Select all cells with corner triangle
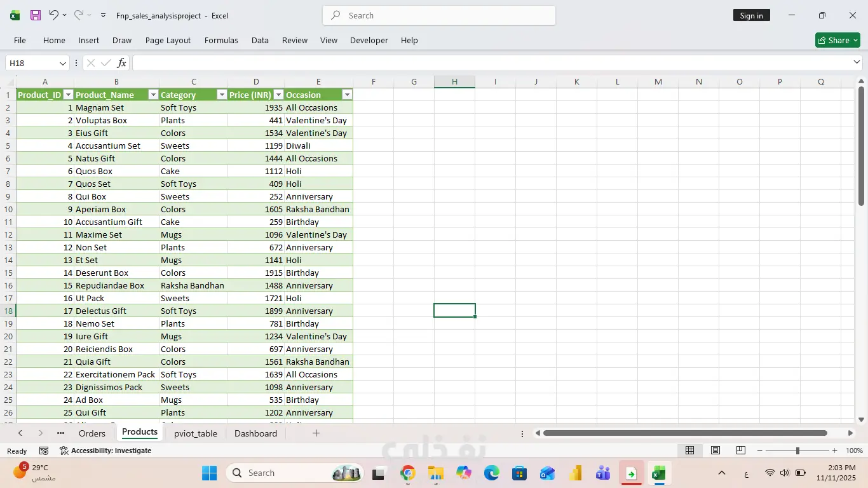868x488 pixels. [x=8, y=82]
